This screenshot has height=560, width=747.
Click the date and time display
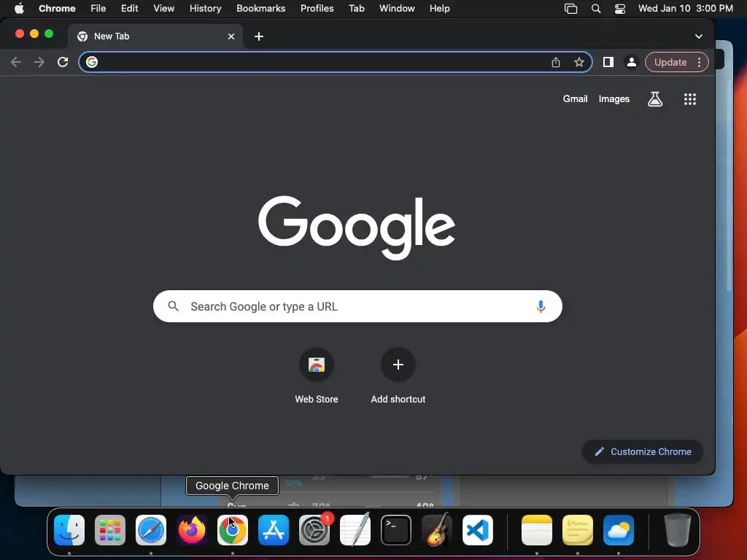pyautogui.click(x=685, y=9)
